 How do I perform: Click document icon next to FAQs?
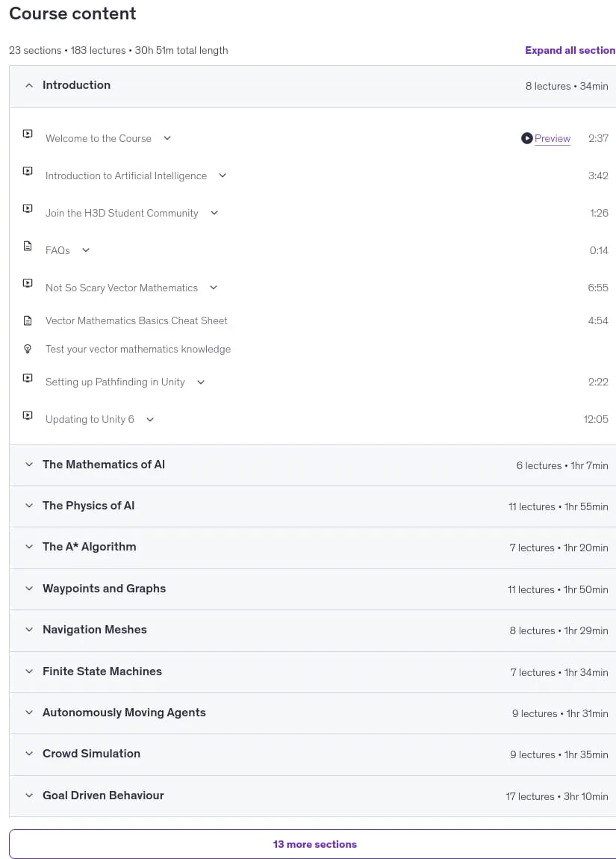coord(28,246)
